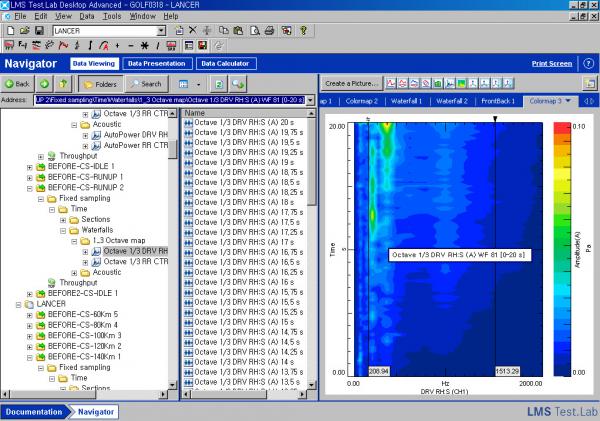This screenshot has height=421, width=600.
Task: Click the F-bracket function toolbar icon
Action: click(23, 46)
